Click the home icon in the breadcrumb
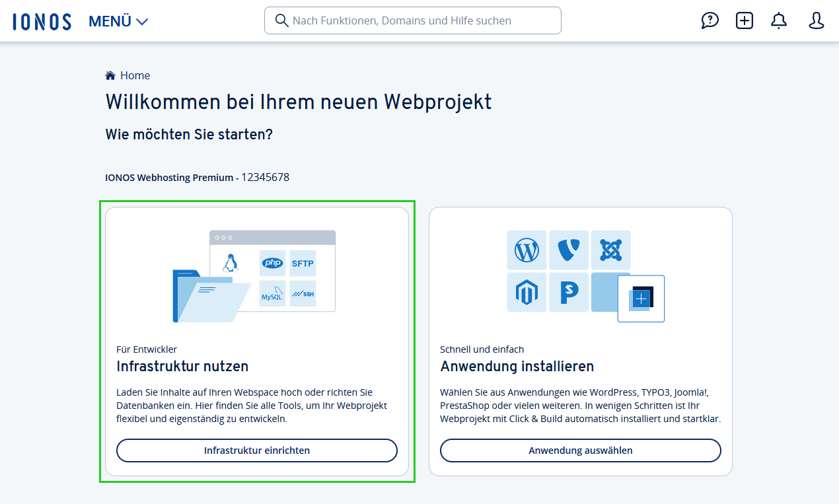 tap(110, 75)
